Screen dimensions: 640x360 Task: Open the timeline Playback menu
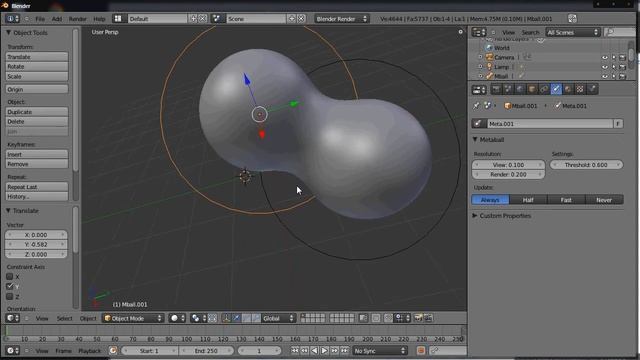(x=89, y=351)
